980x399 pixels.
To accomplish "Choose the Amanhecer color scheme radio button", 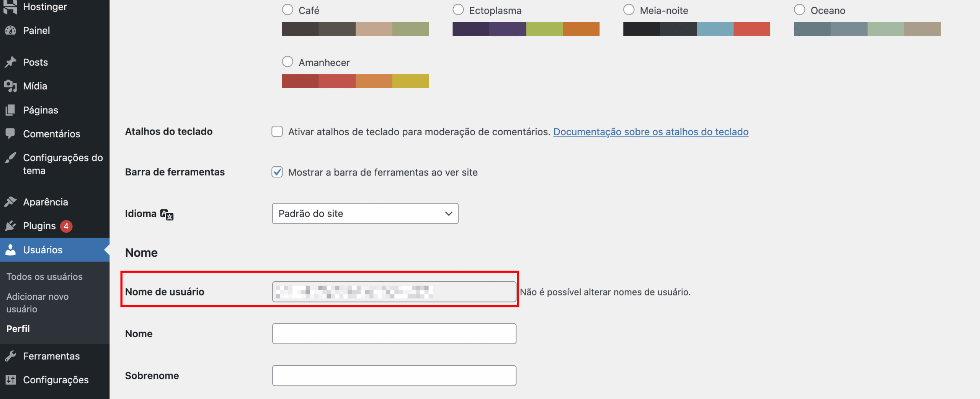I will point(287,62).
